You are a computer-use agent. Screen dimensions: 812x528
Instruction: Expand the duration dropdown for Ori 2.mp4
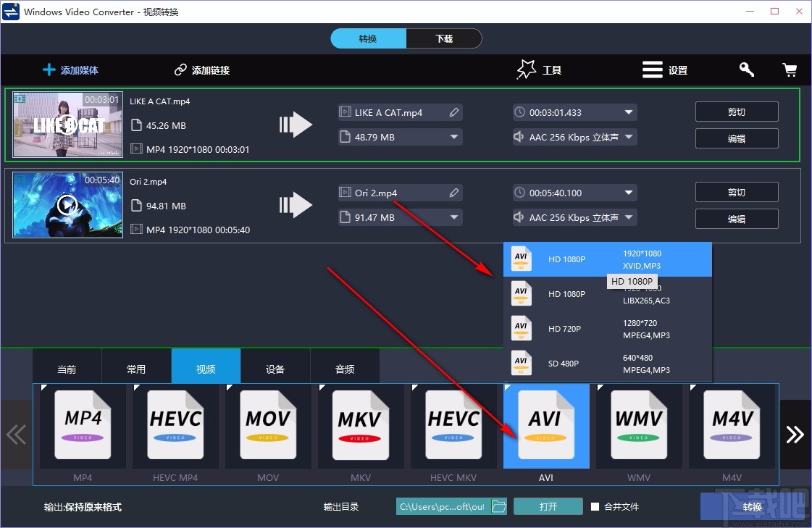tap(629, 193)
